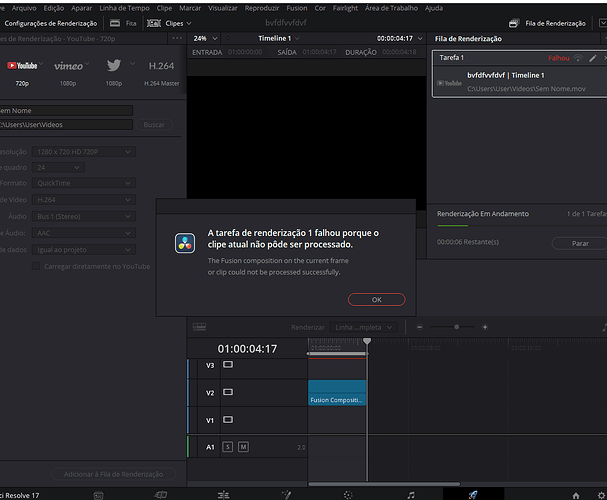The height and width of the screenshot is (500, 607).
Task: Open the H.264 video codec dropdown
Action: point(84,200)
